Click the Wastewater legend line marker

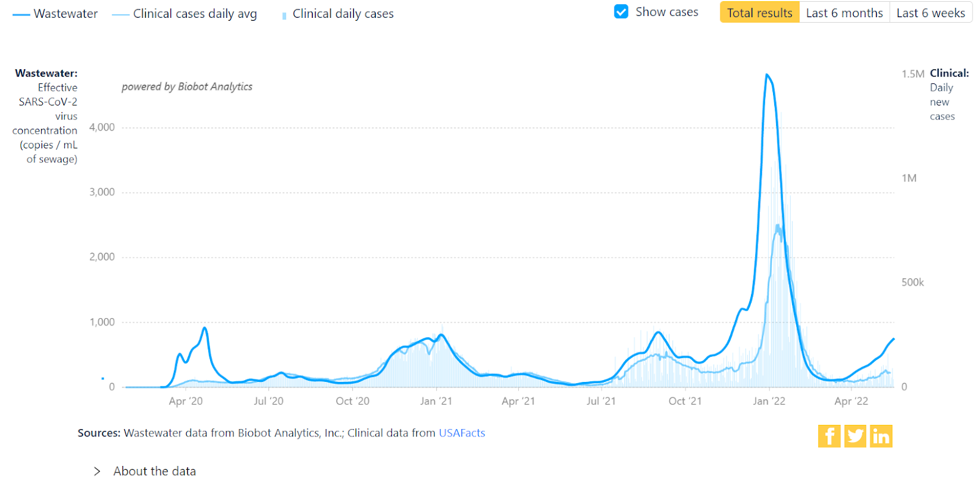pyautogui.click(x=21, y=14)
